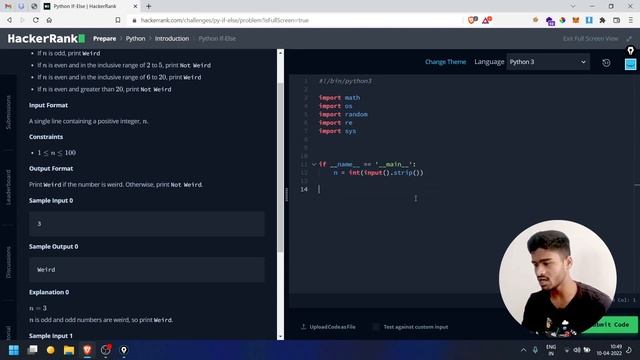Click the browser back arrow
The width and height of the screenshot is (640, 360).
click(x=9, y=20)
